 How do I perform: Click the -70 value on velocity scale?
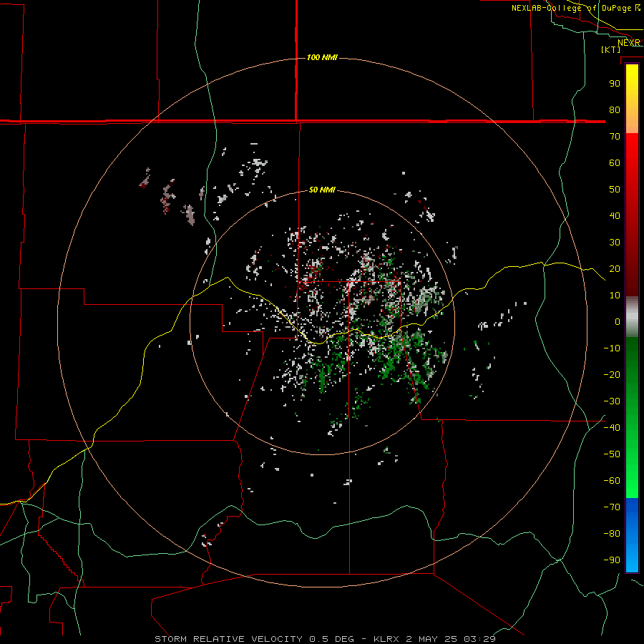pos(612,507)
